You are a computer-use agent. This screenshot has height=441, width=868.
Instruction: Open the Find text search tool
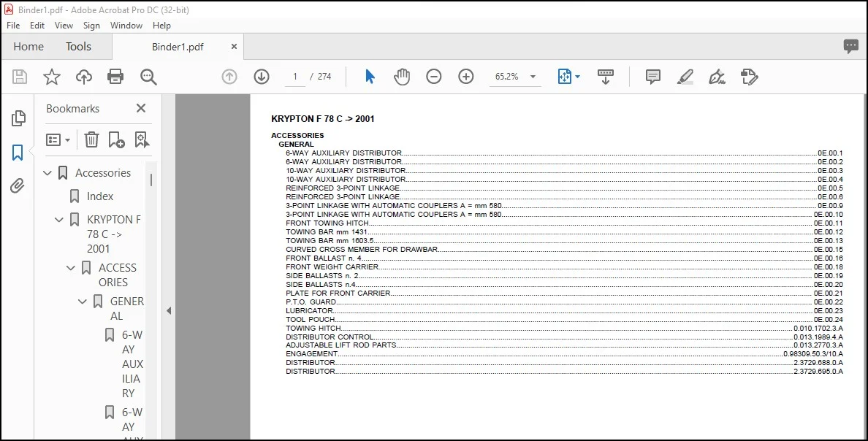[x=148, y=77]
